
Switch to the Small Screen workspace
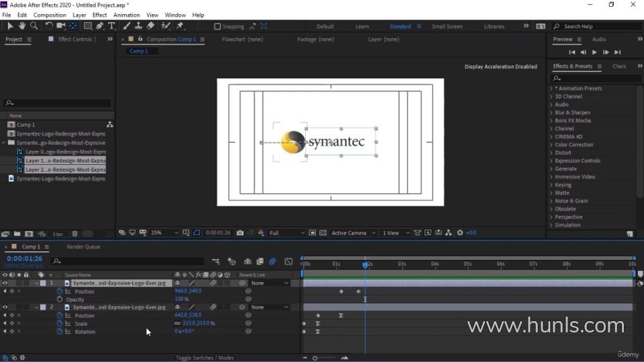(x=447, y=27)
